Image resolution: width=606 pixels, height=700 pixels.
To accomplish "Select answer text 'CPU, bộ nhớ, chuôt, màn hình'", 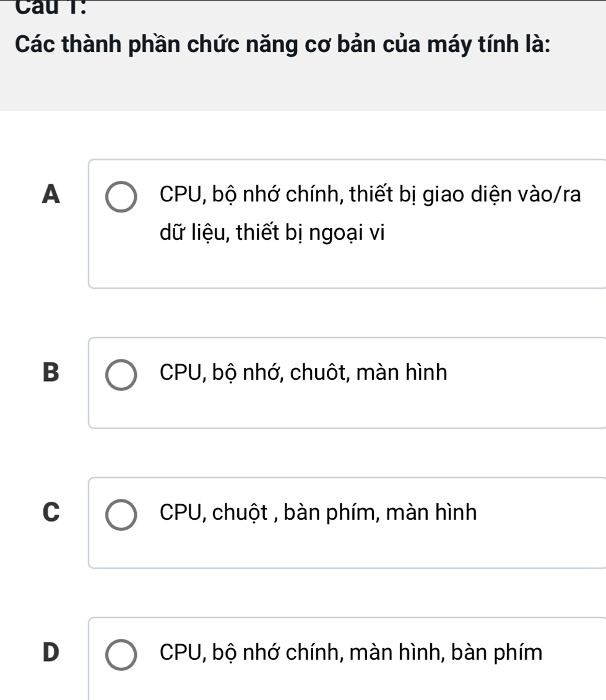I will [x=303, y=373].
